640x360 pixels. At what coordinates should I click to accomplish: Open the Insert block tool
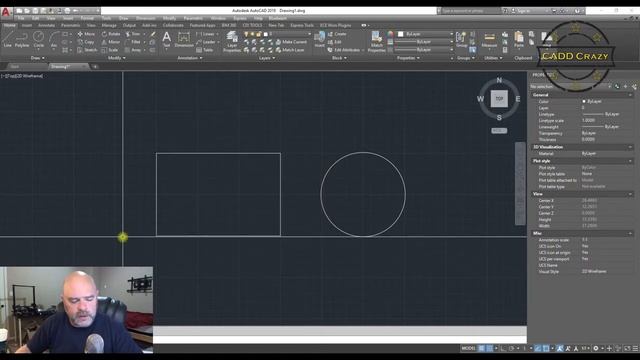coord(320,40)
